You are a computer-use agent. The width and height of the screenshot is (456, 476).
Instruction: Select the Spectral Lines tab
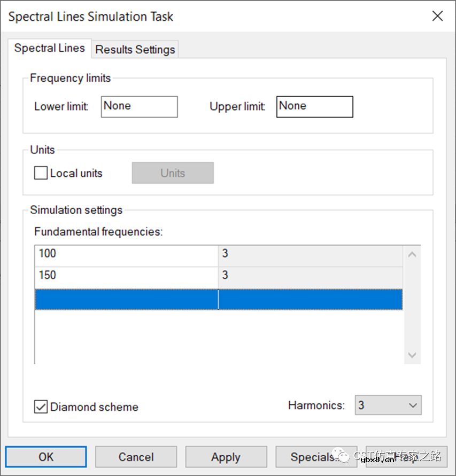coord(49,48)
